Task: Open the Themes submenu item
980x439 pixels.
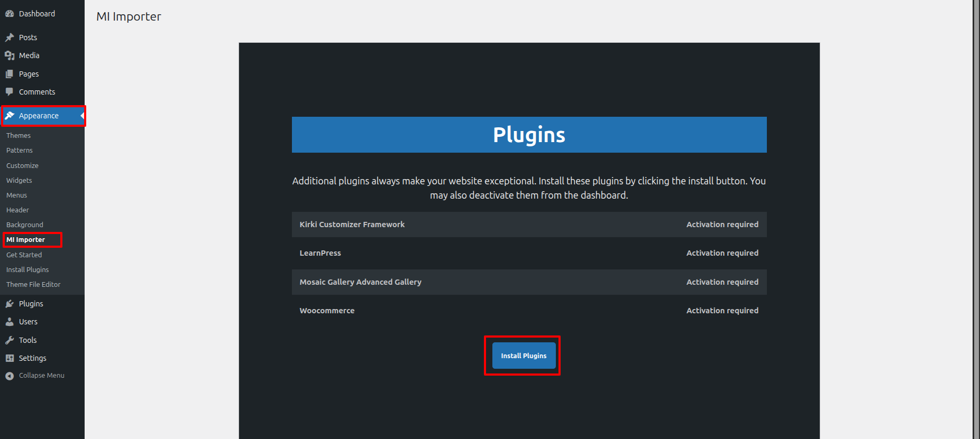Action: [19, 136]
